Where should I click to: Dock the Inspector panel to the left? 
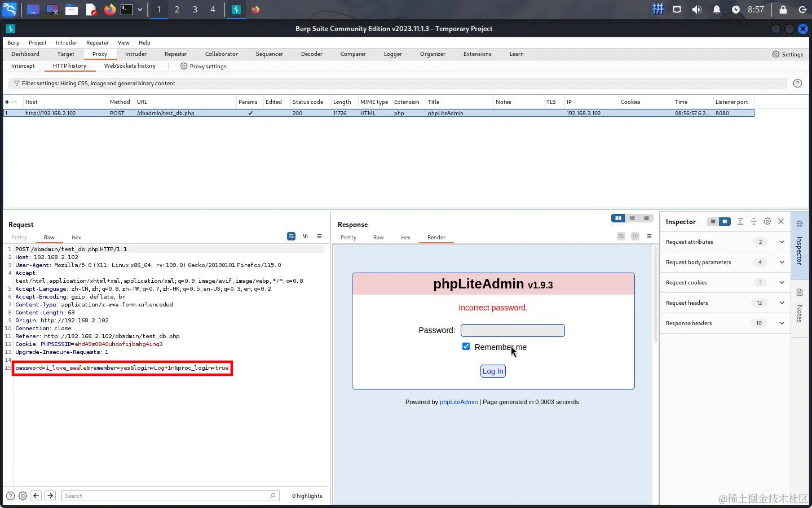coord(713,222)
